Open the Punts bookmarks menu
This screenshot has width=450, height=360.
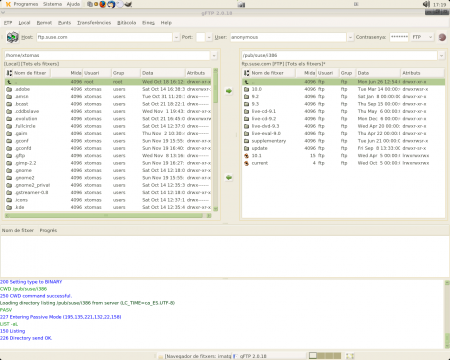[65, 23]
